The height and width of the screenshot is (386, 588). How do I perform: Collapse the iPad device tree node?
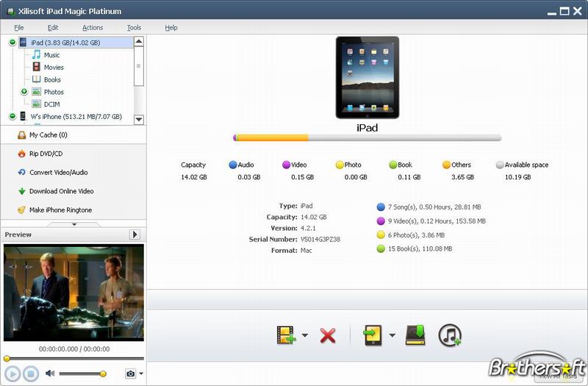click(x=12, y=43)
